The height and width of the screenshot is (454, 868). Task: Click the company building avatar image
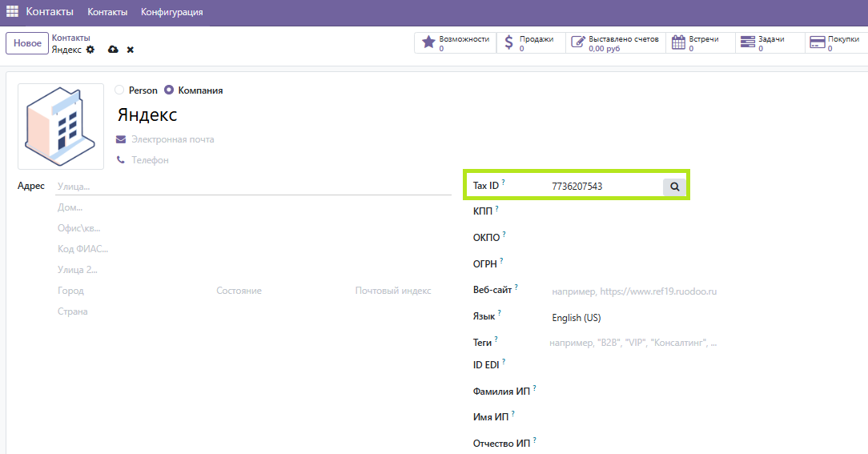coord(61,127)
